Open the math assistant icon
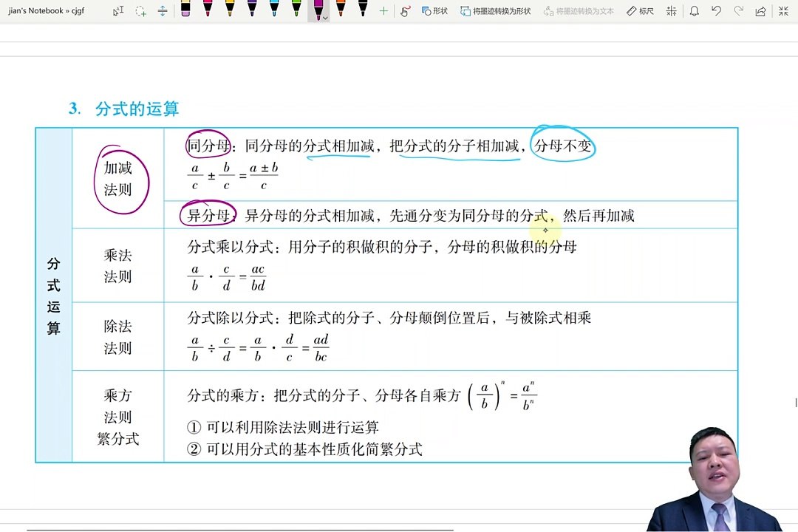Screen dimensions: 798x532 (671, 10)
